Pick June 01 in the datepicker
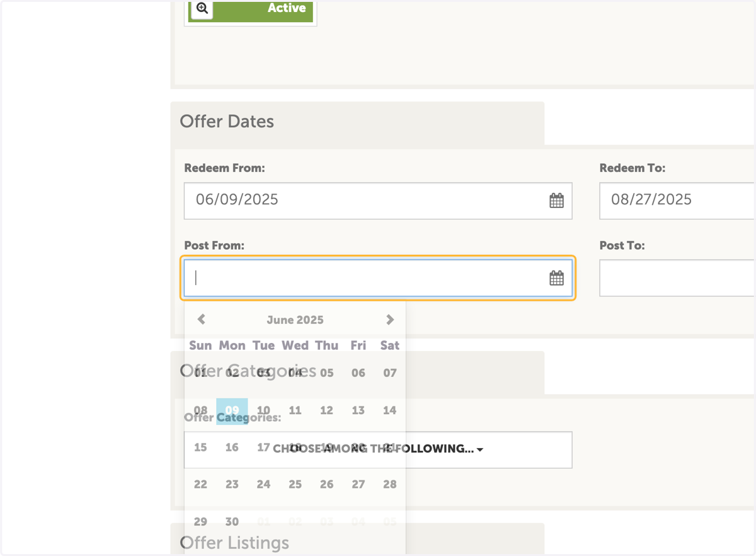The height and width of the screenshot is (556, 756). point(200,373)
